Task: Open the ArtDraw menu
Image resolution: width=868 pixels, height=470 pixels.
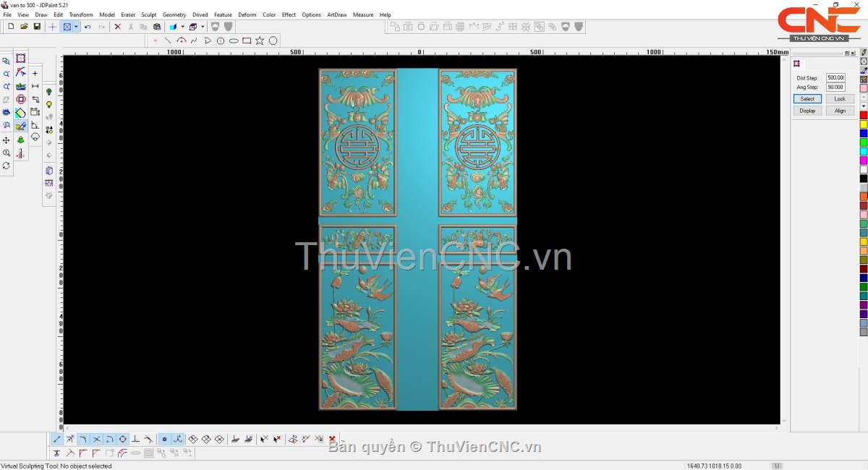Action: 336,14
